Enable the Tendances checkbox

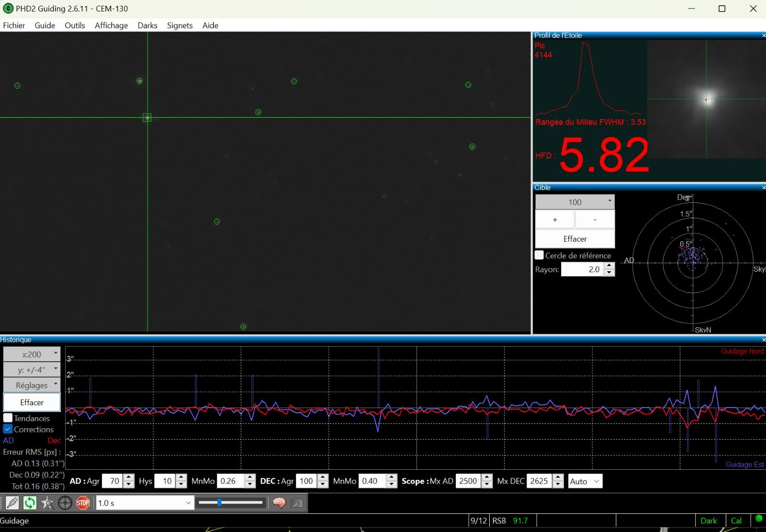pyautogui.click(x=8, y=418)
